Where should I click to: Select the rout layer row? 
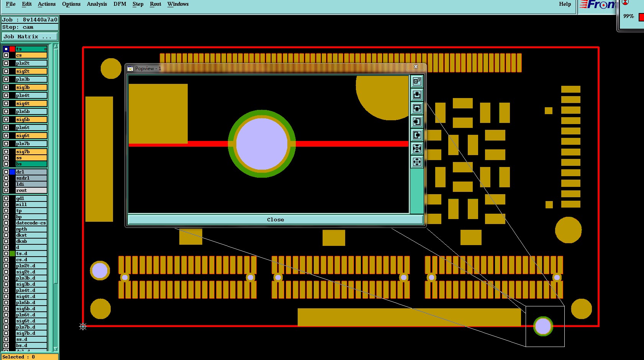coord(31,190)
